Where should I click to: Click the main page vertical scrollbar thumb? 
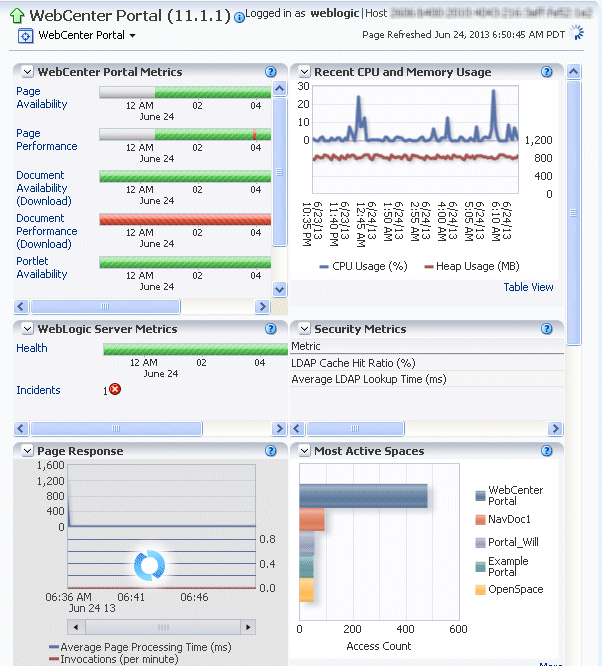[x=574, y=213]
